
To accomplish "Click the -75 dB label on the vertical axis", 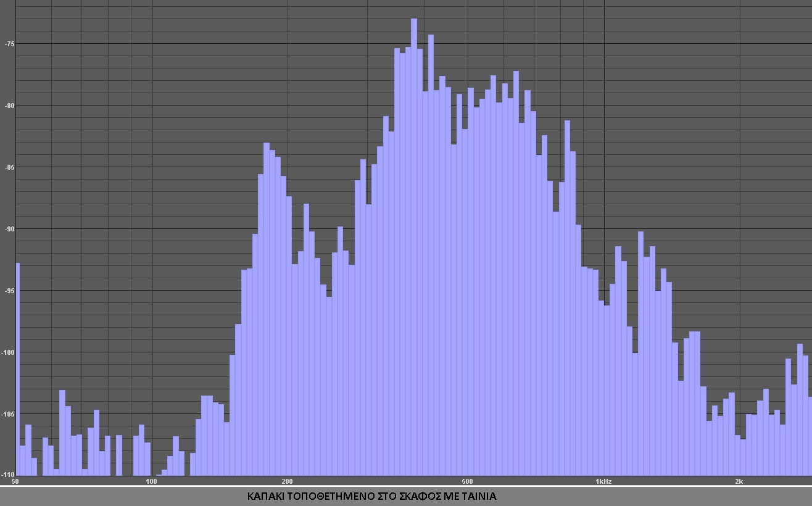I will click(x=9, y=44).
